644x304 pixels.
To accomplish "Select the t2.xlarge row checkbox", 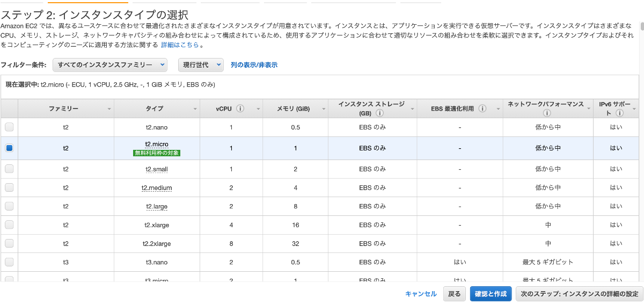I will pos(9,225).
